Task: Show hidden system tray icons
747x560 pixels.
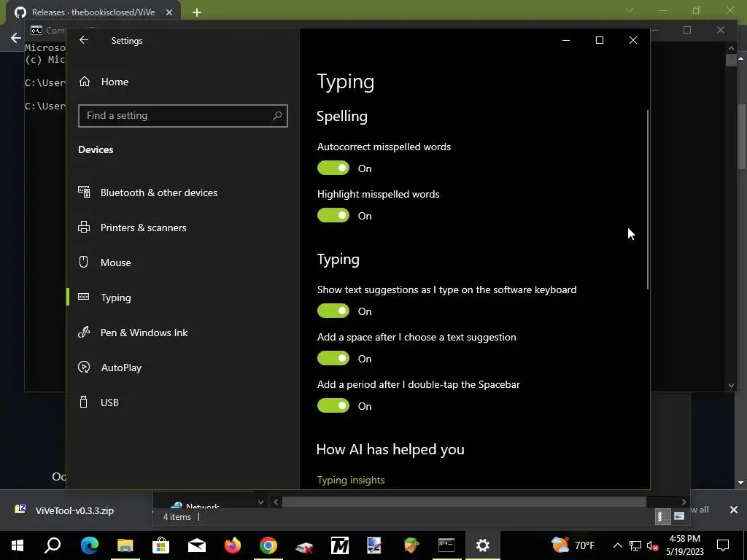Action: click(x=617, y=545)
